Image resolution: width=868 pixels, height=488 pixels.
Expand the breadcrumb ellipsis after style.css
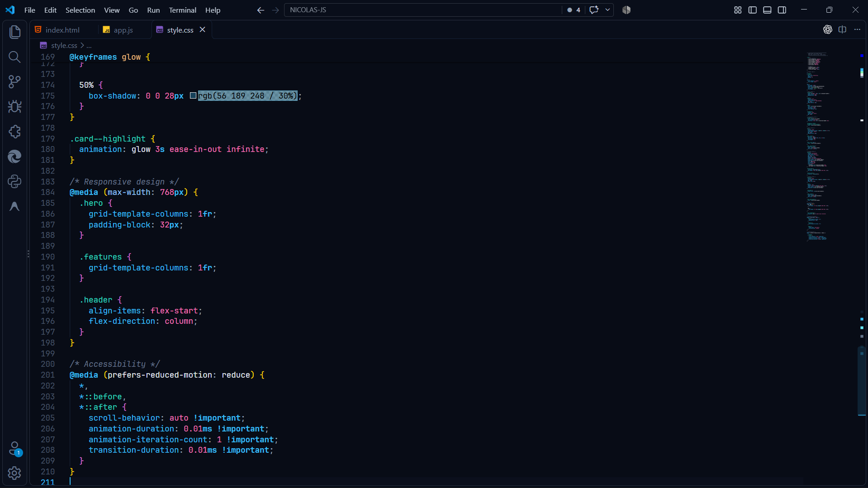tap(89, 46)
